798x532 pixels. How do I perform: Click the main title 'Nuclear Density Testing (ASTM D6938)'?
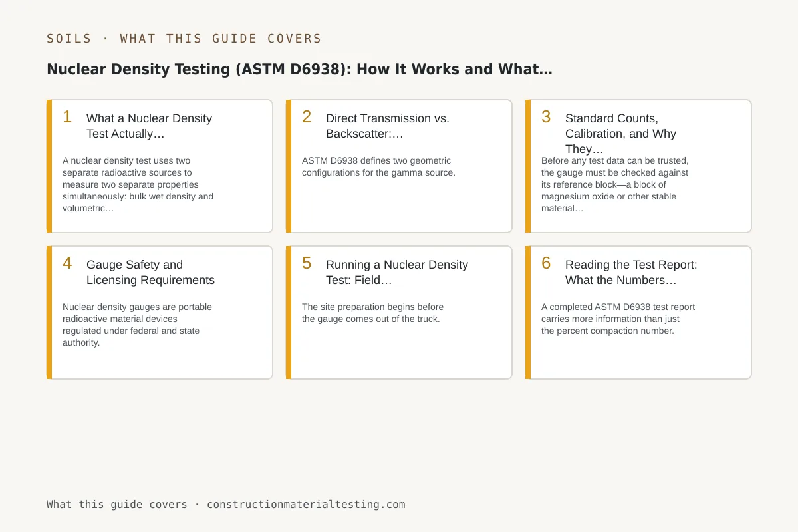point(198,69)
